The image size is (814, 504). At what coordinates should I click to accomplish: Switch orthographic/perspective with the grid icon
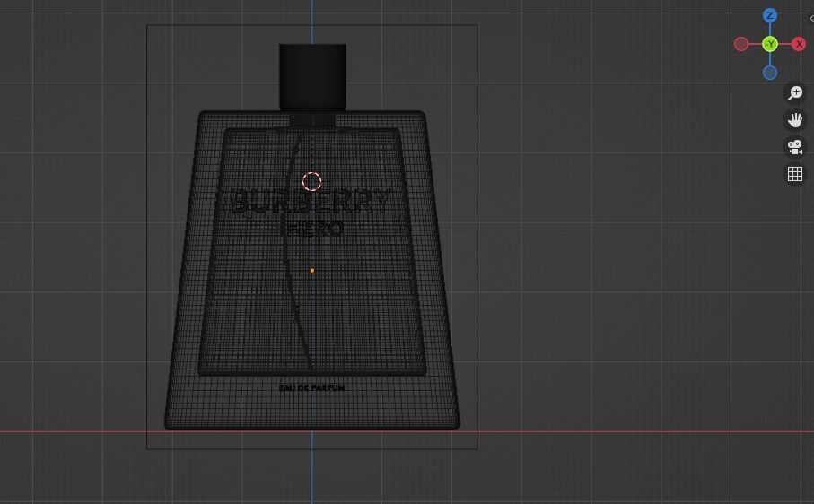coord(795,174)
